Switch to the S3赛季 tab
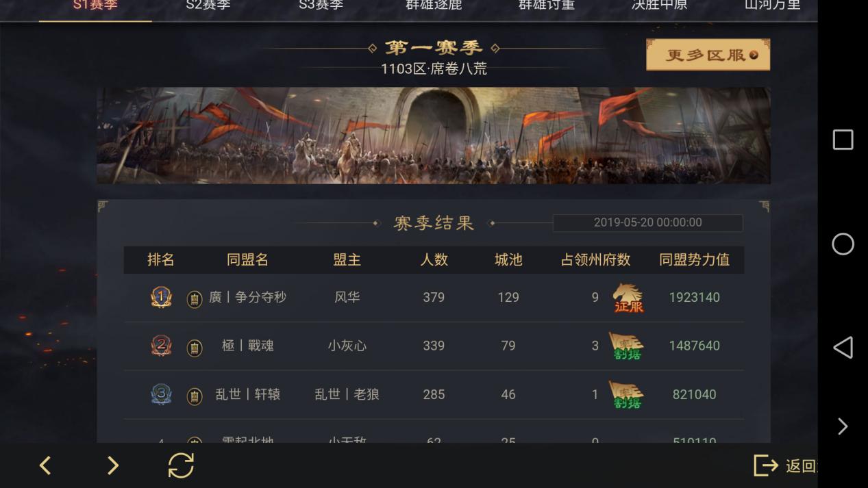The width and height of the screenshot is (868, 488). (x=321, y=5)
